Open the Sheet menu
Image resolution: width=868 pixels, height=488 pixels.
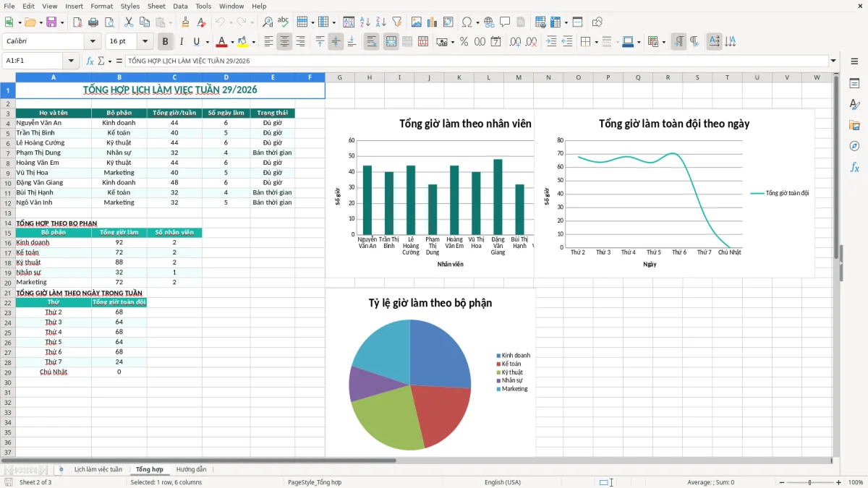point(156,6)
